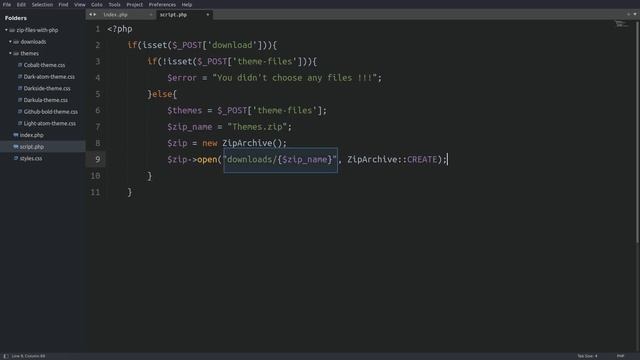Click the minimap preview in the editor

tap(622, 24)
